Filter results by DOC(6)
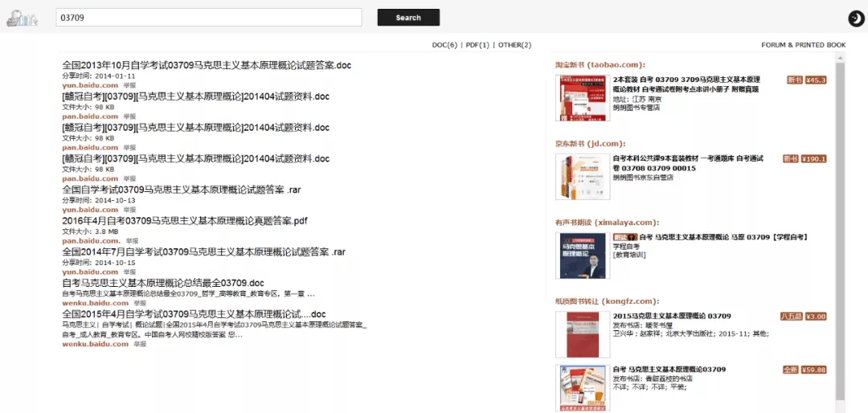This screenshot has width=868, height=413. (x=444, y=45)
